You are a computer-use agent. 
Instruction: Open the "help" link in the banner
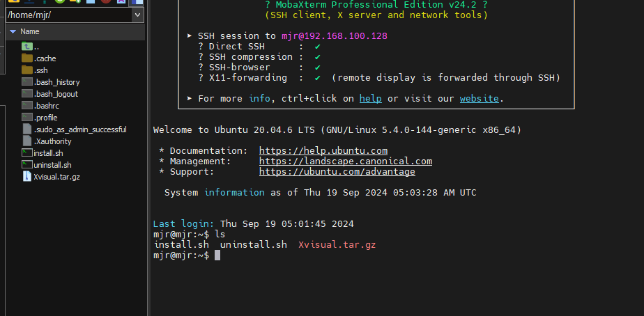pos(370,99)
